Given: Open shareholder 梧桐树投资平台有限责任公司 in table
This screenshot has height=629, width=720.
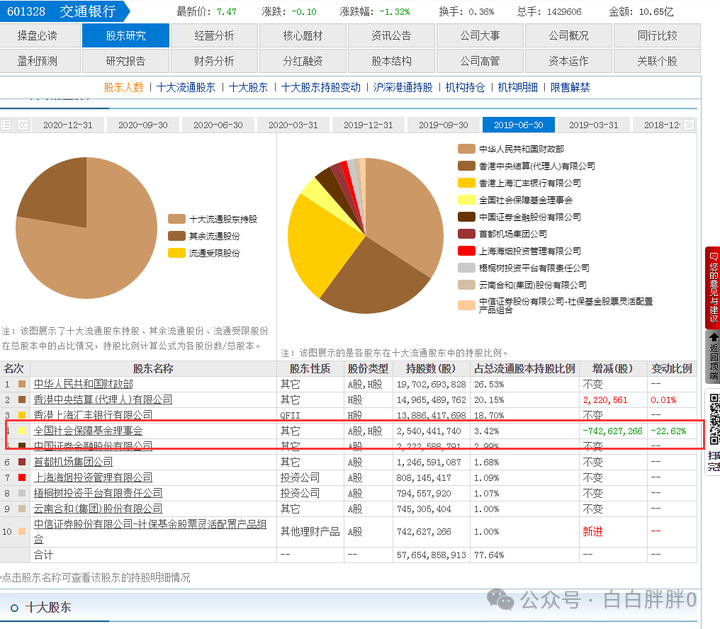Looking at the screenshot, I should (x=98, y=493).
